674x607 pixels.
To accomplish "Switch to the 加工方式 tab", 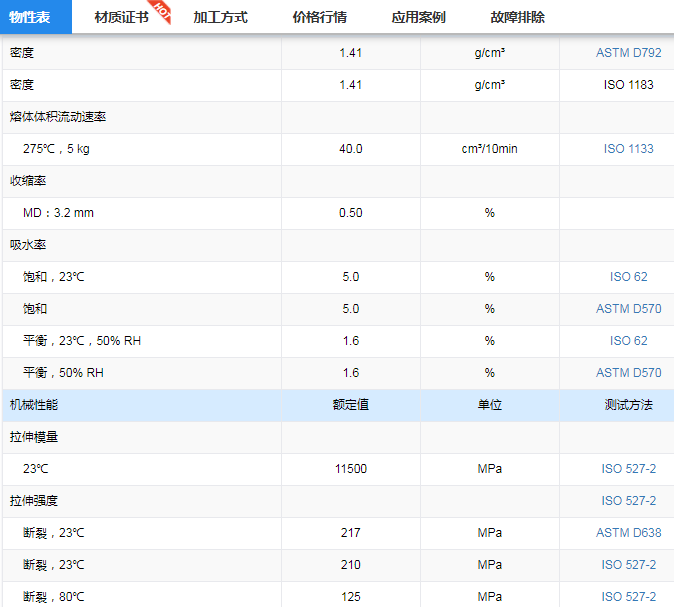I will click(220, 17).
